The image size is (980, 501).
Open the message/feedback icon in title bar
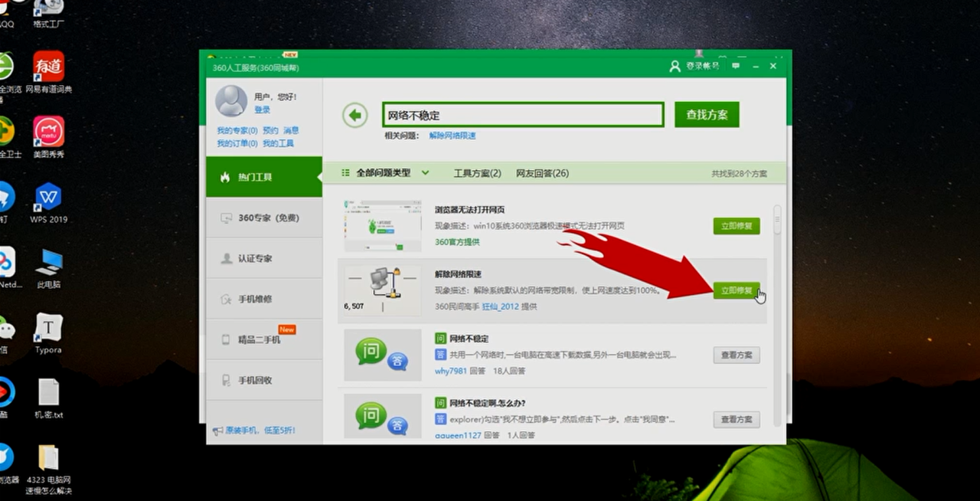point(736,67)
